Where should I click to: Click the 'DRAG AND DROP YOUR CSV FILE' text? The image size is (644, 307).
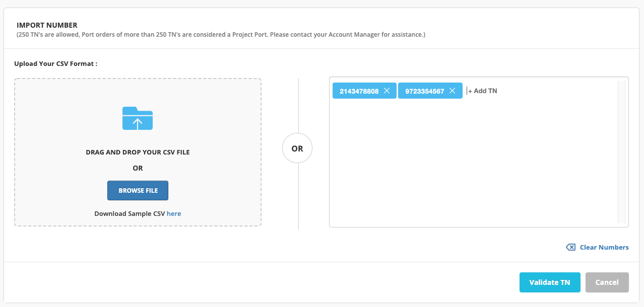[138, 152]
